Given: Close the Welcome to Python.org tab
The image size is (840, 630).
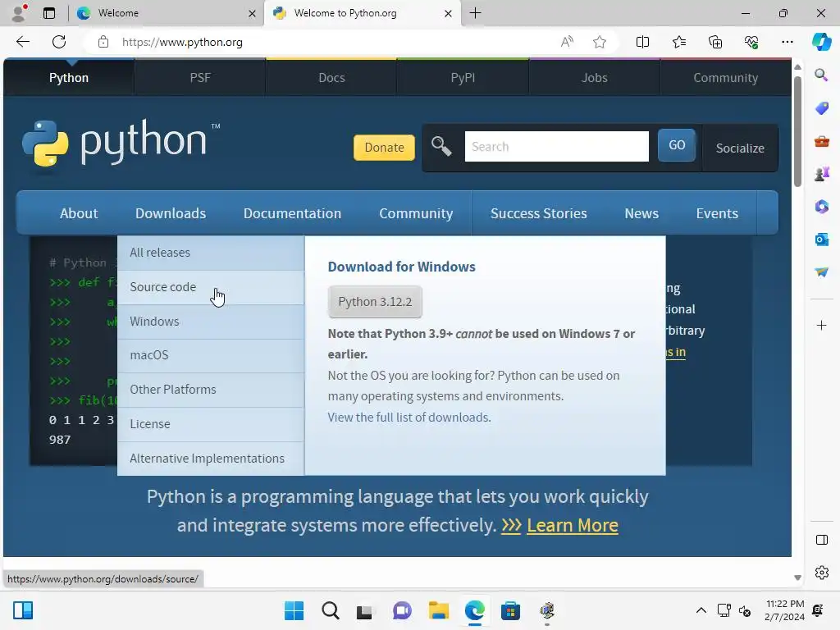Looking at the screenshot, I should pos(448,13).
